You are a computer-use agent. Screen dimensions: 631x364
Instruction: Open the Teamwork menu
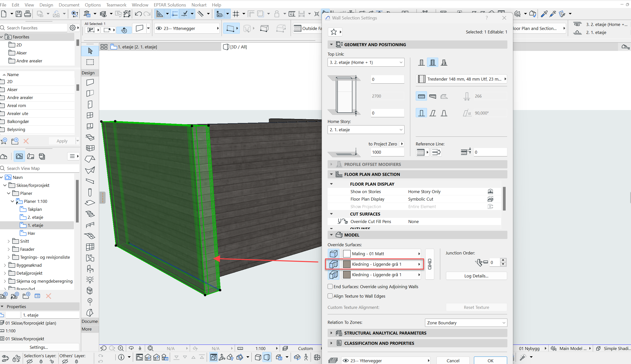(x=116, y=5)
